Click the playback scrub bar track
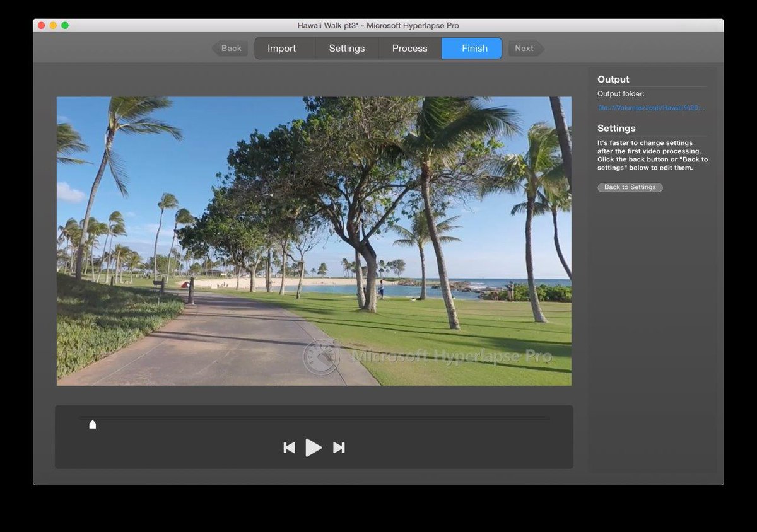757x532 pixels. point(314,418)
